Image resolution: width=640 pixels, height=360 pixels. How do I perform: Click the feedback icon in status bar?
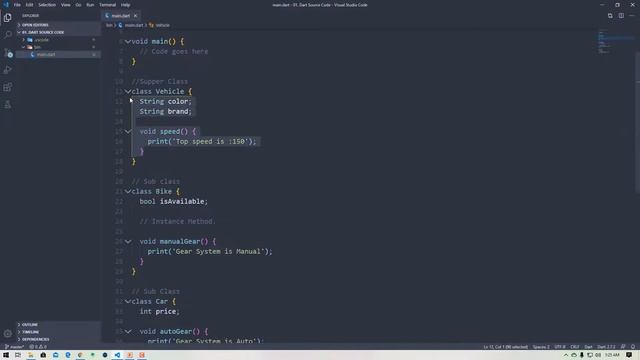pyautogui.click(x=623, y=347)
